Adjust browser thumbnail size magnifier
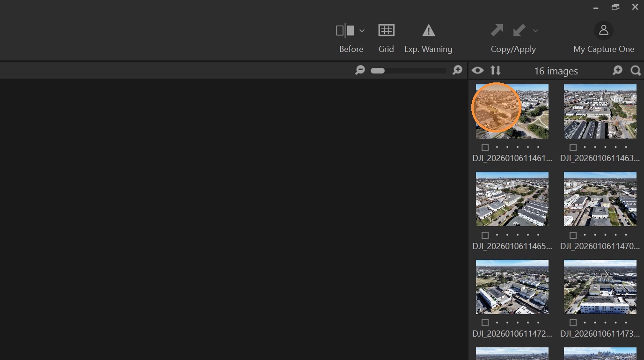This screenshot has height=360, width=644. point(618,71)
